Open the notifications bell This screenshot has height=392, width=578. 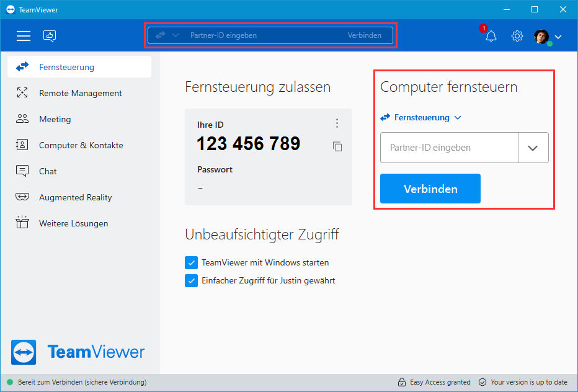[491, 36]
